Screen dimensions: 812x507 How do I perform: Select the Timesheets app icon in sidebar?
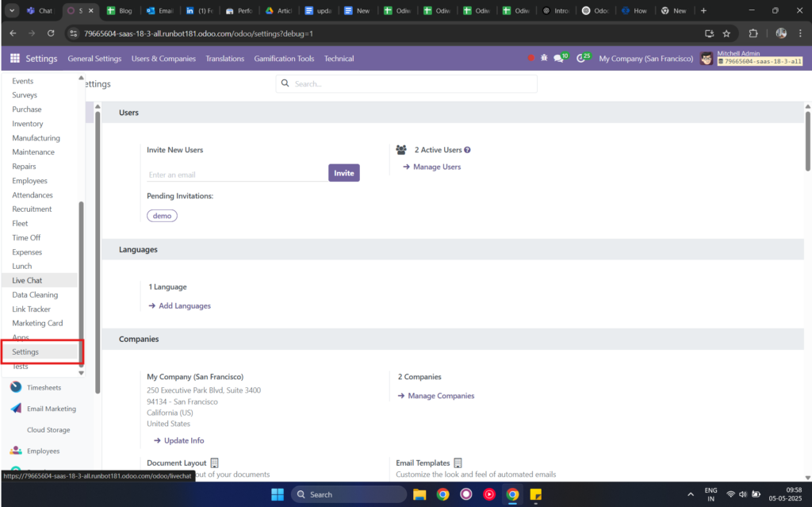pyautogui.click(x=15, y=387)
